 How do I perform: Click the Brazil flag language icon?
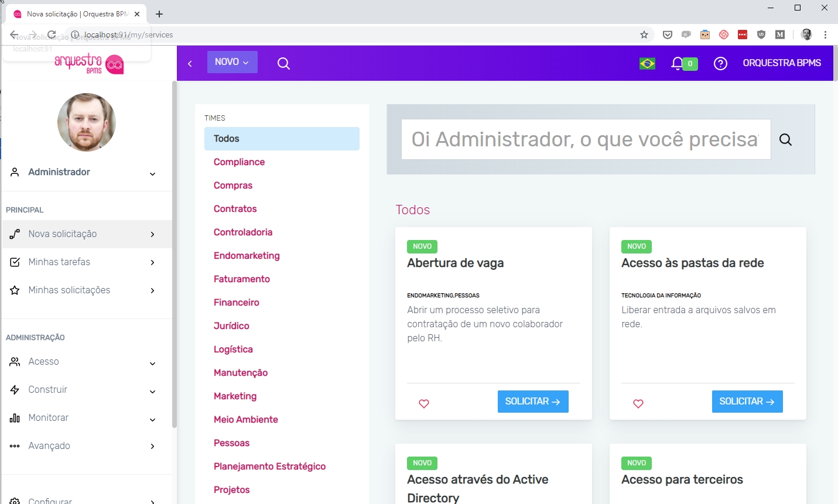pos(647,63)
